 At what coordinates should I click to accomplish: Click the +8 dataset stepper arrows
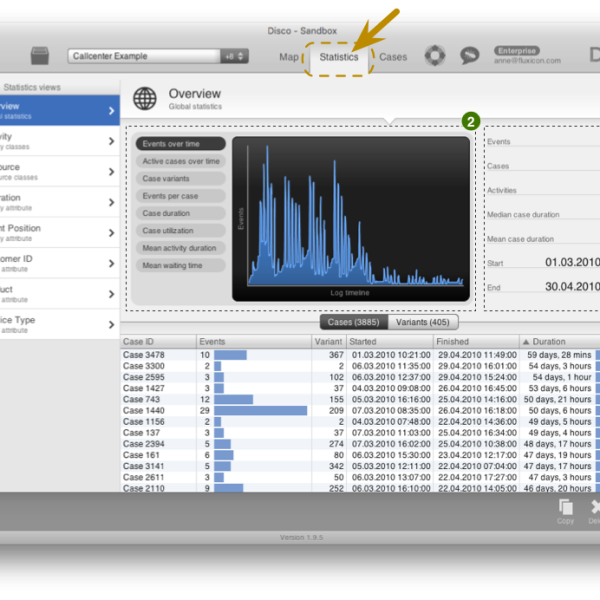235,56
